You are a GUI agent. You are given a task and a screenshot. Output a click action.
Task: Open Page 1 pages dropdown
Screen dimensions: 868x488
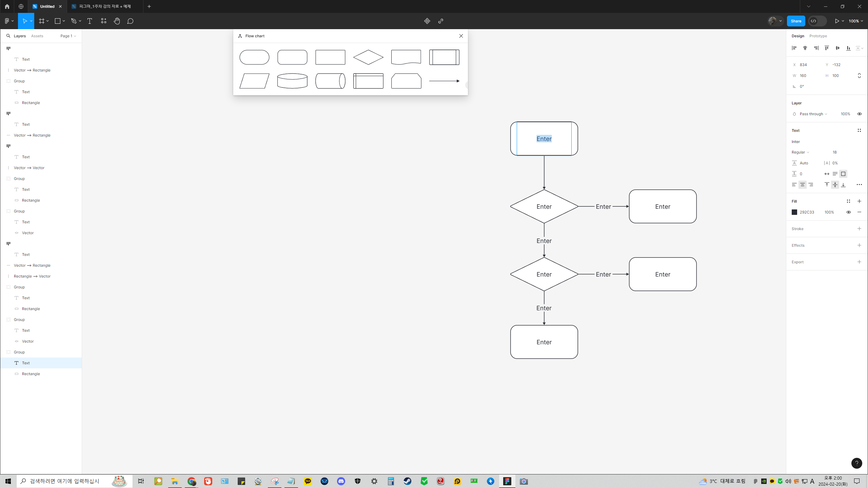pyautogui.click(x=68, y=36)
